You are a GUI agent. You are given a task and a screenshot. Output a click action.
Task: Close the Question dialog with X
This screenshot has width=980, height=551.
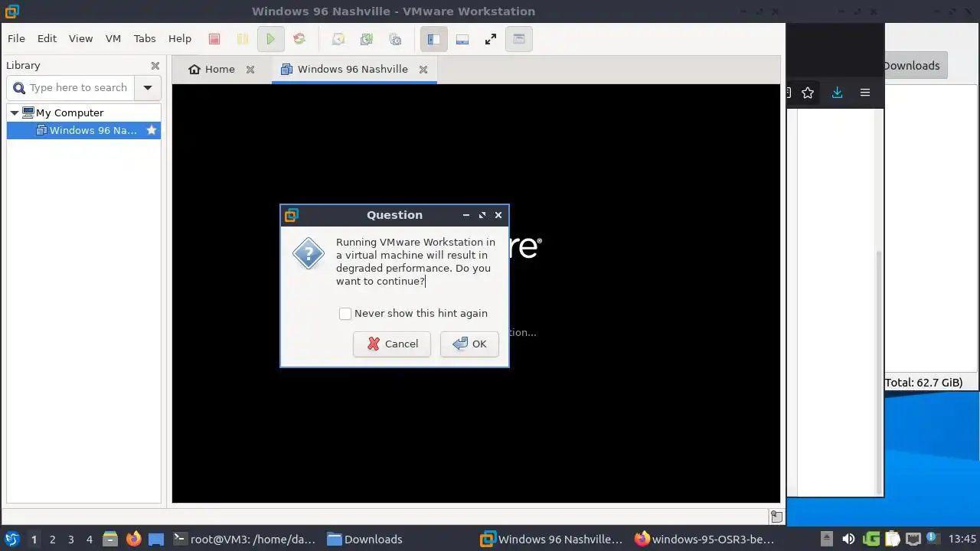tap(498, 215)
